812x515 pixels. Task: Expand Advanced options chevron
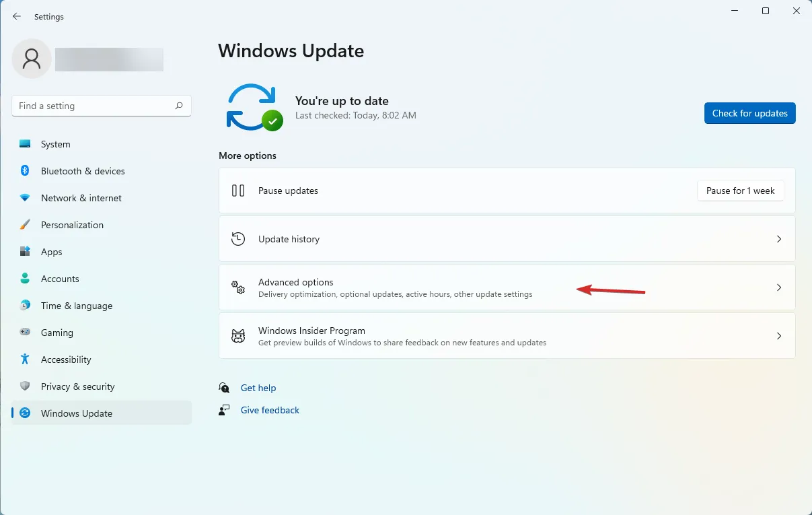coord(779,287)
